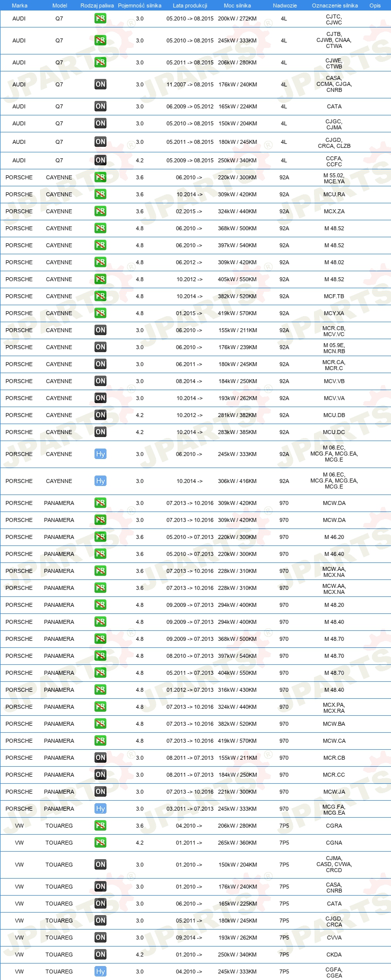Click production years '11.2007 -> 08.2015'
391x980 pixels.
click(x=190, y=84)
